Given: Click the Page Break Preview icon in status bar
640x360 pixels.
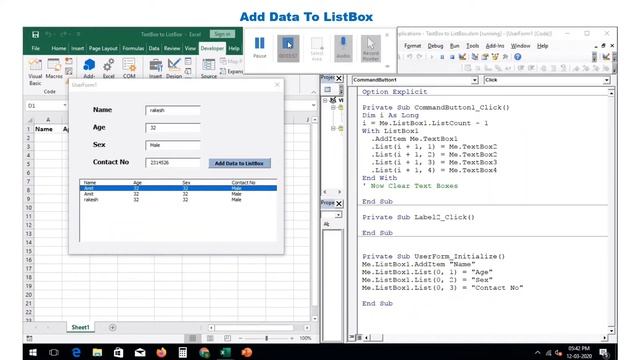Looking at the screenshot, I should pos(227,338).
